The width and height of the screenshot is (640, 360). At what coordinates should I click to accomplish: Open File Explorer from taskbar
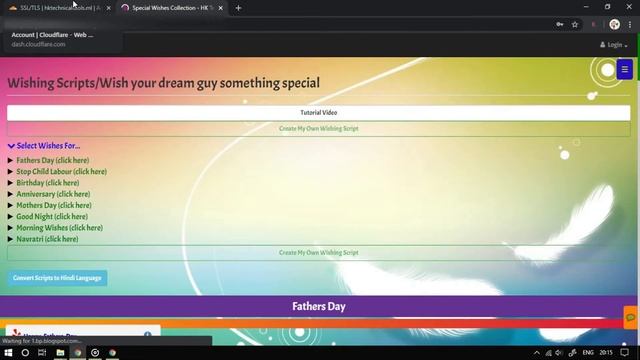click(x=60, y=353)
